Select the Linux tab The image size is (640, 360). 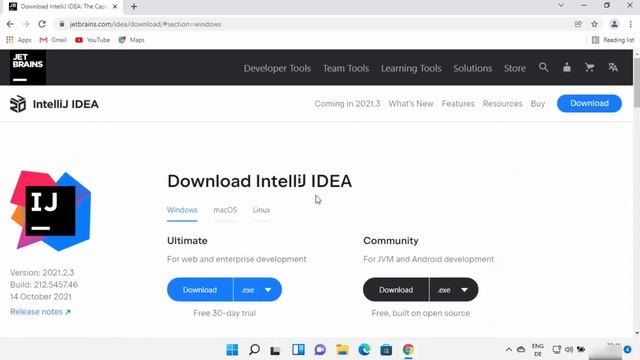pos(261,210)
